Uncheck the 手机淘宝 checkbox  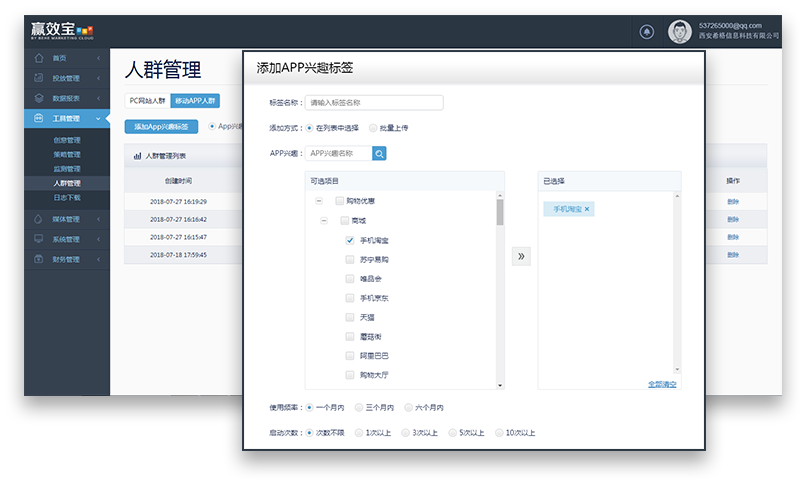[350, 240]
